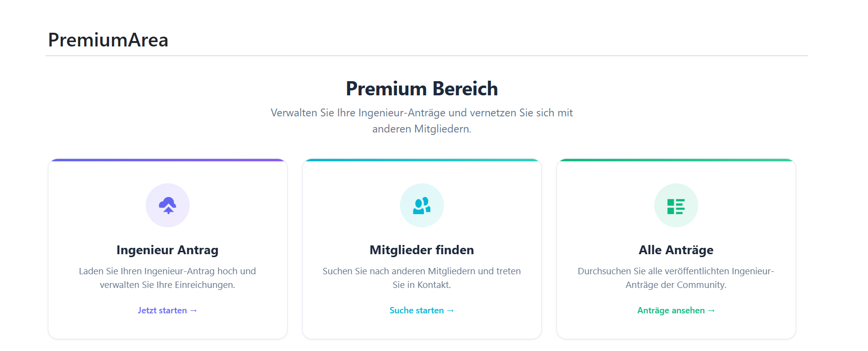Click the purple top bar of Ingenieur Antrag card

tap(168, 160)
